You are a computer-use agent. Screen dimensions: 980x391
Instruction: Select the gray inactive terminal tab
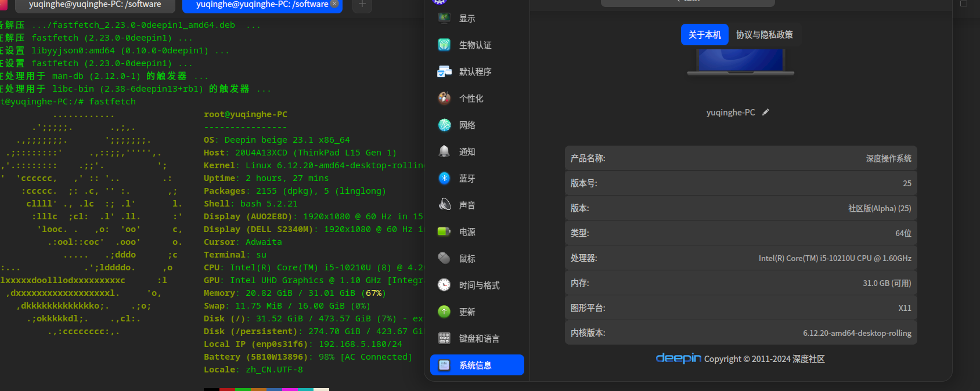pyautogui.click(x=95, y=5)
